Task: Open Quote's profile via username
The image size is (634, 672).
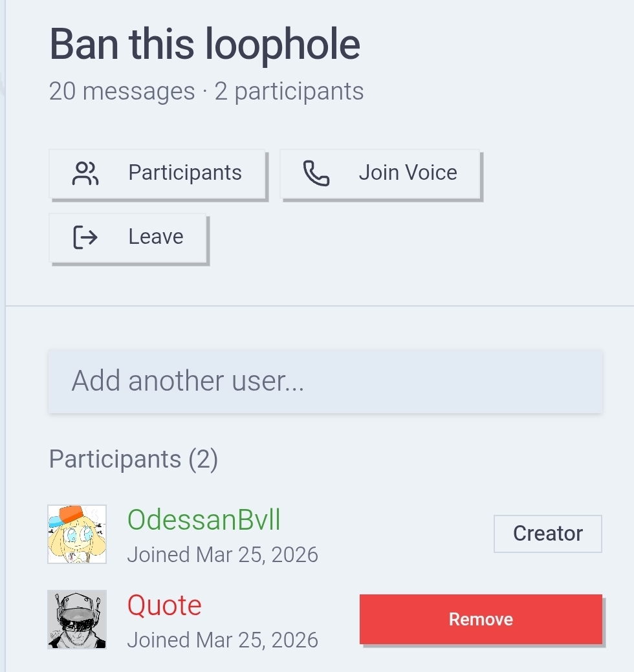Action: pos(164,605)
